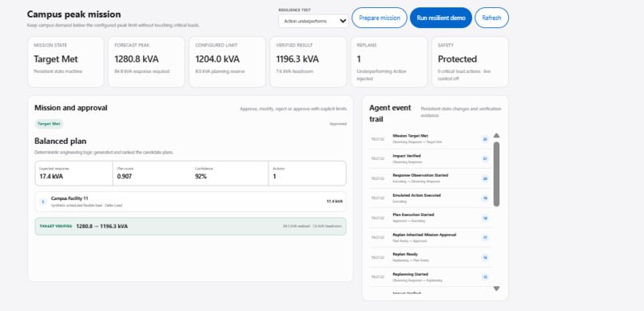
Task: Click event number badge 21
Action: tap(485, 159)
